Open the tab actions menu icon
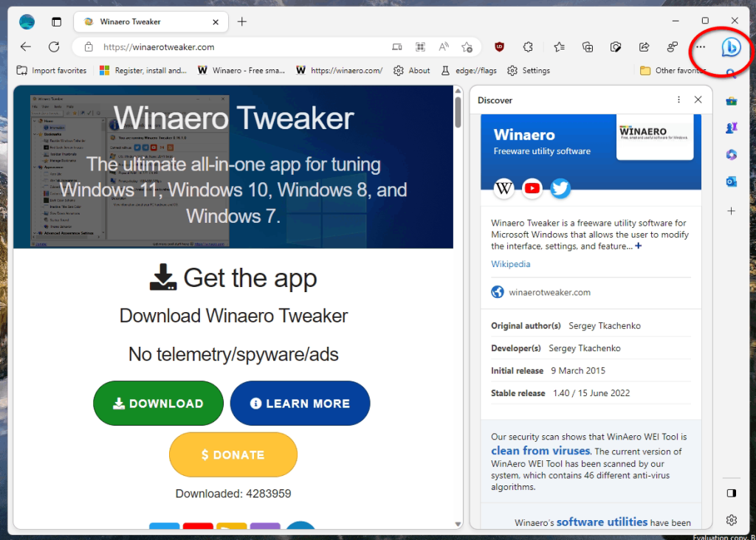This screenshot has width=756, height=540. pyautogui.click(x=56, y=21)
